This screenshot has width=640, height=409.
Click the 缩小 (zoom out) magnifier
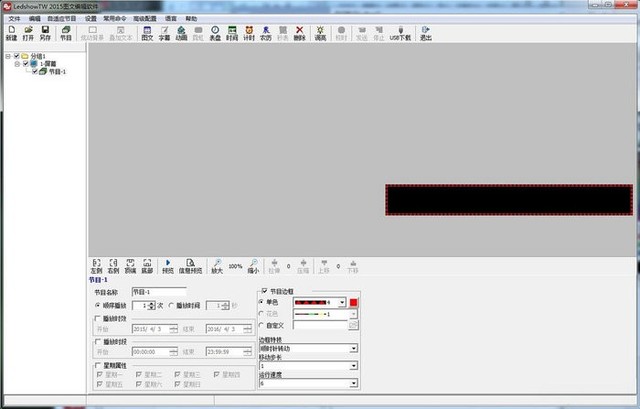(253, 266)
